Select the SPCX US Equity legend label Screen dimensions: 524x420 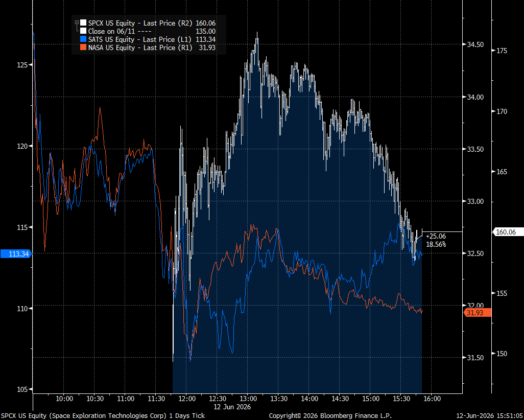(140, 23)
